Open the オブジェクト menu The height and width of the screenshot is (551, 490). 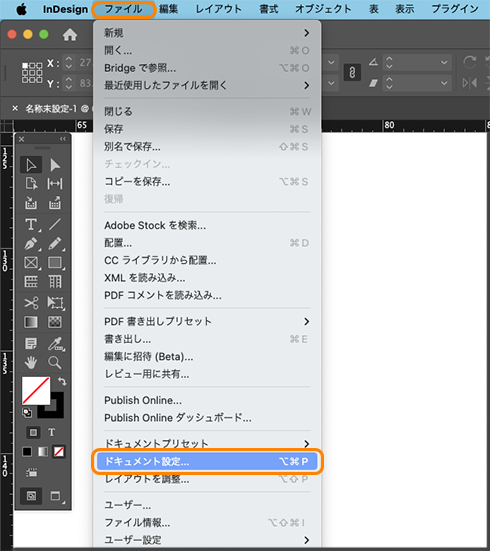pos(323,9)
